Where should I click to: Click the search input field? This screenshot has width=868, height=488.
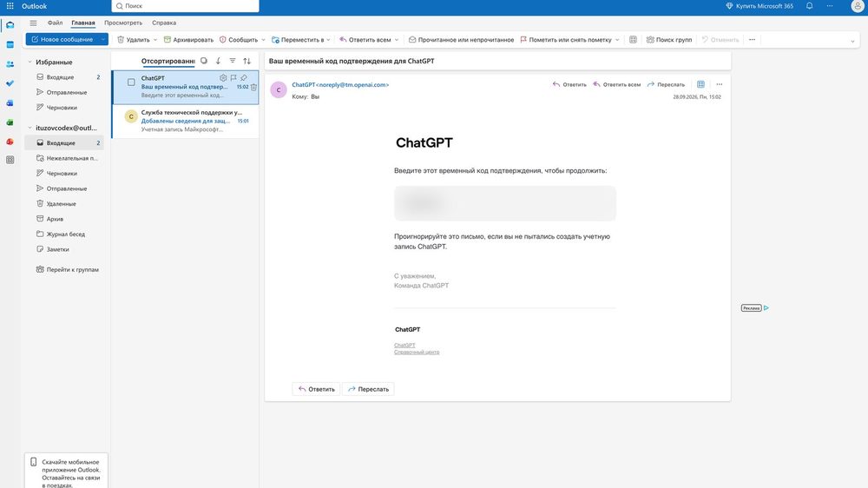(185, 6)
